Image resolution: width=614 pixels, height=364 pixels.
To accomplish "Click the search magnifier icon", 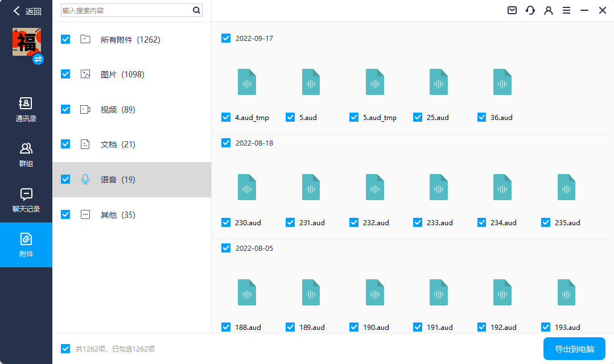I will 196,10.
